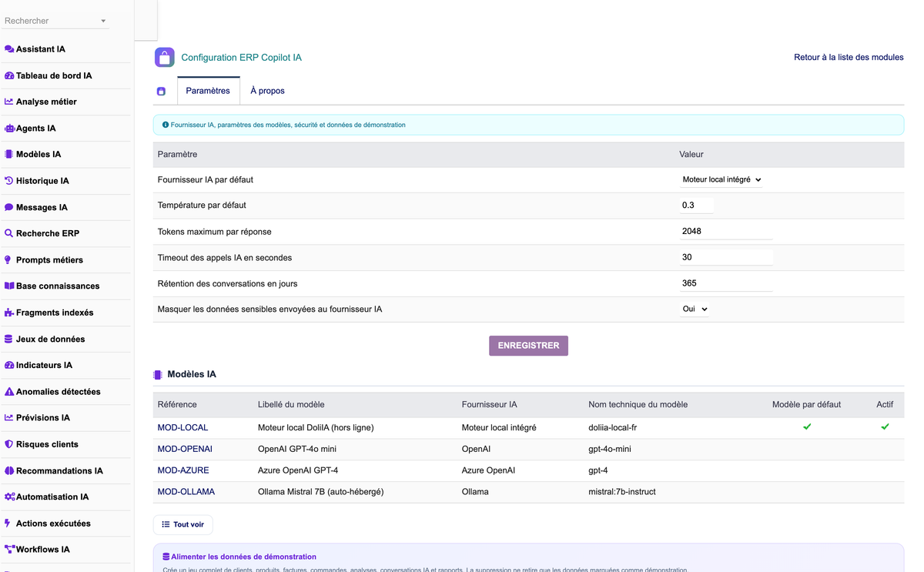Open the Masquer les données sensibles dropdown
Screen dimensions: 924x572
tap(695, 309)
